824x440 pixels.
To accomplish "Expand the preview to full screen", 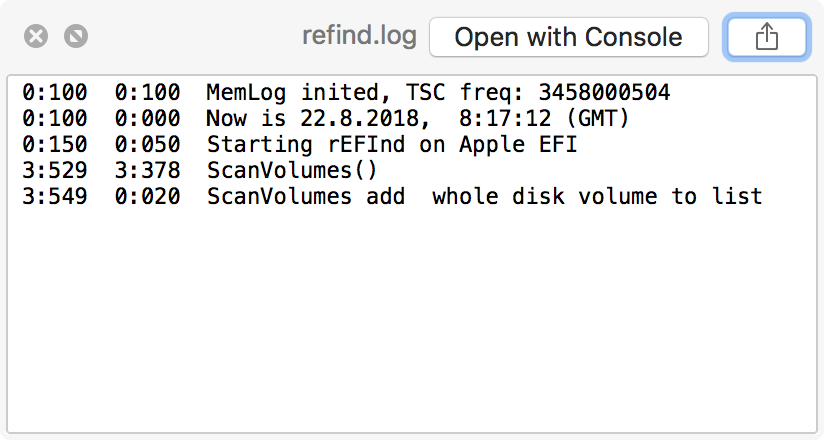I will 76,37.
